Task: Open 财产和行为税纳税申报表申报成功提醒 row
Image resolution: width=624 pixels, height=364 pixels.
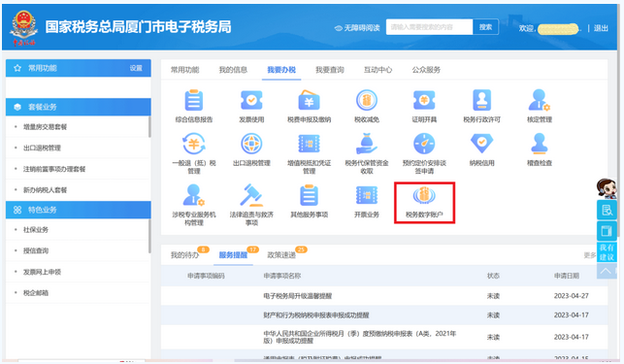Action: (x=384, y=315)
